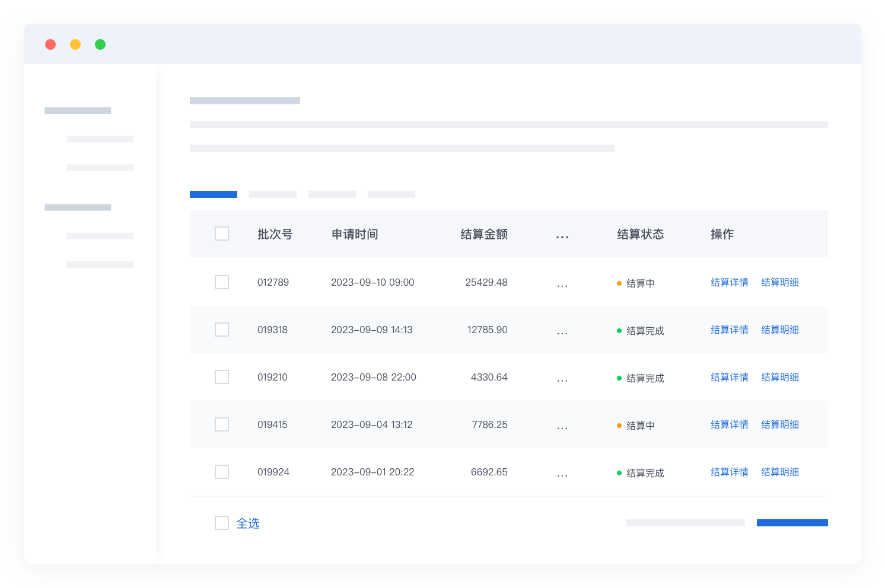The height and width of the screenshot is (588, 885).
Task: Open 结算明细 for batch 019924
Action: pos(780,472)
